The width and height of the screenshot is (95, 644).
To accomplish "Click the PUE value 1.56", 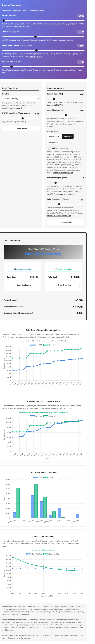I will click(37, 114).
